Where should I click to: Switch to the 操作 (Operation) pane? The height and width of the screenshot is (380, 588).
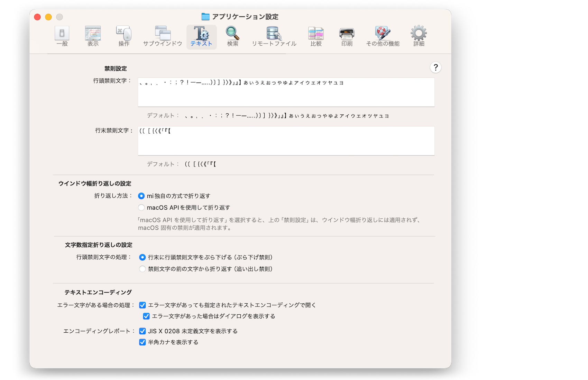[x=124, y=36]
